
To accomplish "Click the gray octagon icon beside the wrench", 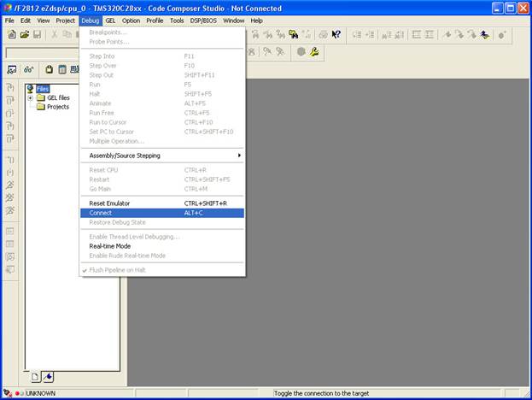I will click(301, 51).
